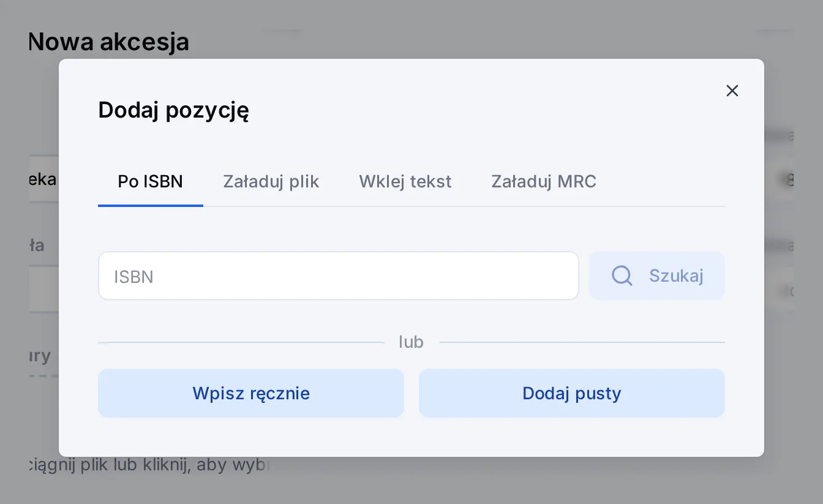The image size is (823, 504).
Task: Click the Dodaj pozycję heading text
Action: (x=174, y=111)
